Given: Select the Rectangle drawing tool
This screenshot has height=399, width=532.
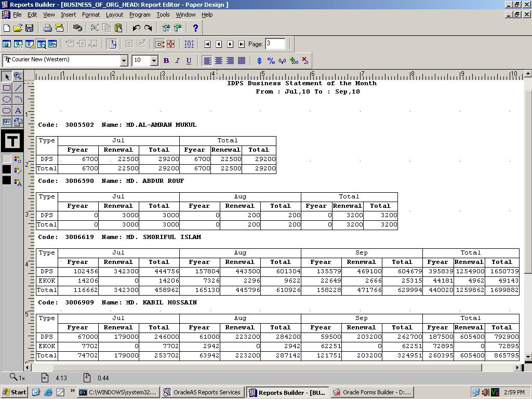Looking at the screenshot, I should click(x=7, y=88).
